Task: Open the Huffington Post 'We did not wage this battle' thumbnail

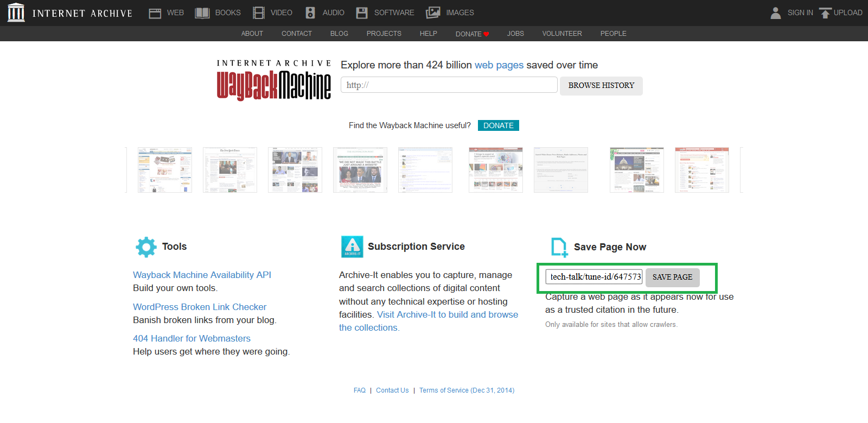Action: tap(360, 170)
